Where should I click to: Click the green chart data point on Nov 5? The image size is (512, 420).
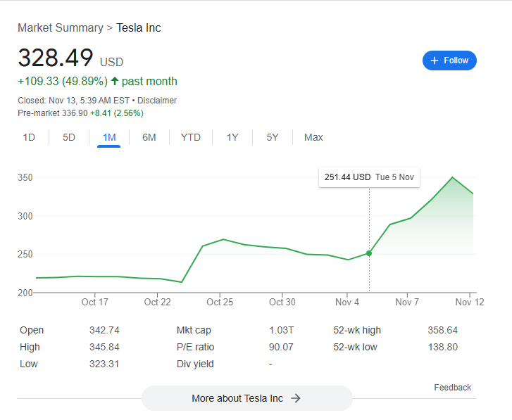[x=369, y=253]
